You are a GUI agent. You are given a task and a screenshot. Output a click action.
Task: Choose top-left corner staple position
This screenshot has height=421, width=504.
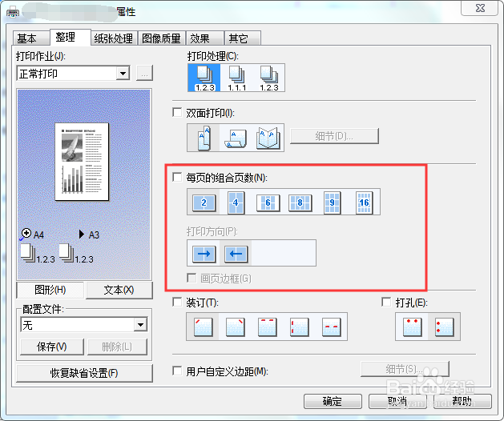coord(204,327)
